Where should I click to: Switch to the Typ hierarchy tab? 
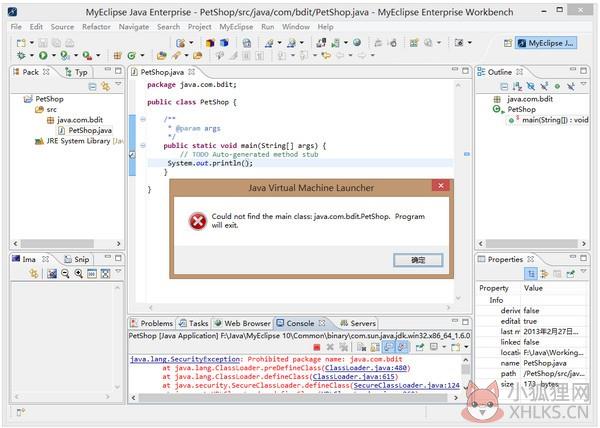point(77,72)
